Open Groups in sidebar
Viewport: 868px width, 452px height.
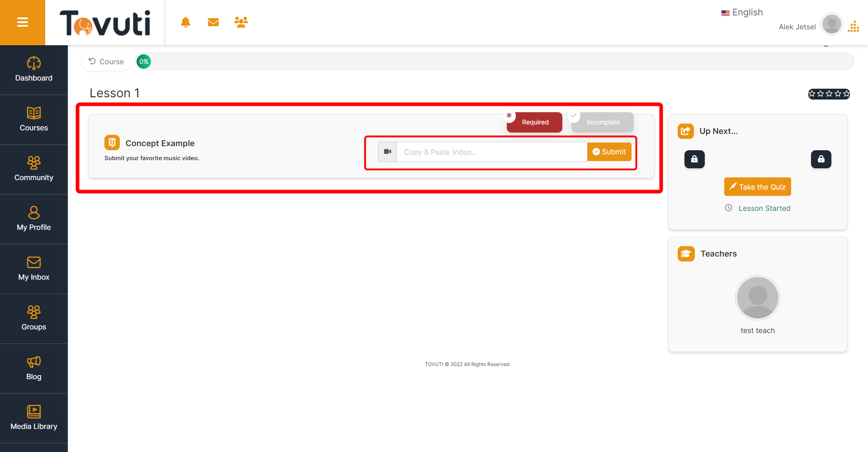tap(34, 319)
